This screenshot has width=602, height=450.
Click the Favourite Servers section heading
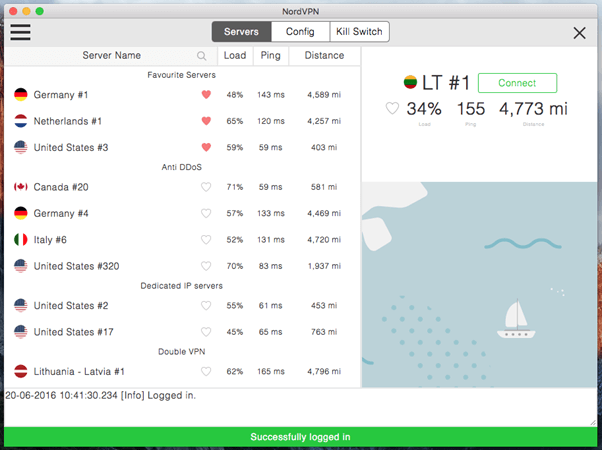click(x=181, y=75)
